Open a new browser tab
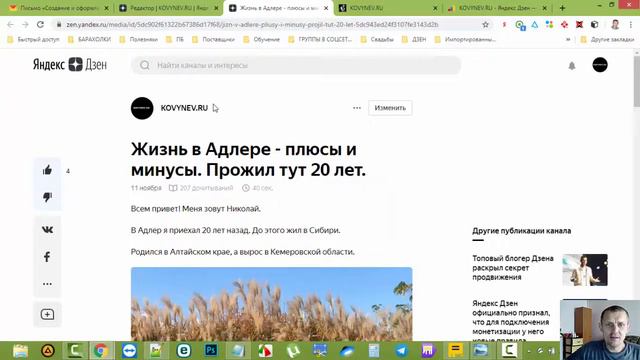The image size is (640, 360). (x=562, y=8)
